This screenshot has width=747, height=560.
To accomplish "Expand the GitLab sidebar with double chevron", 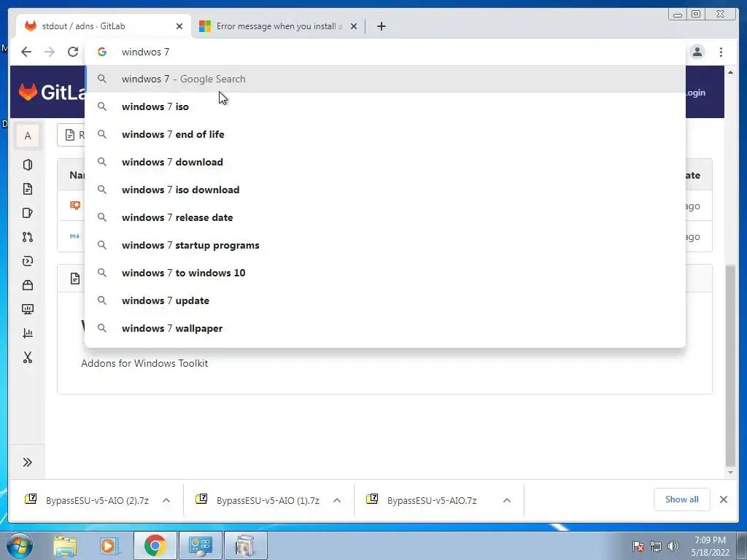I will click(27, 462).
